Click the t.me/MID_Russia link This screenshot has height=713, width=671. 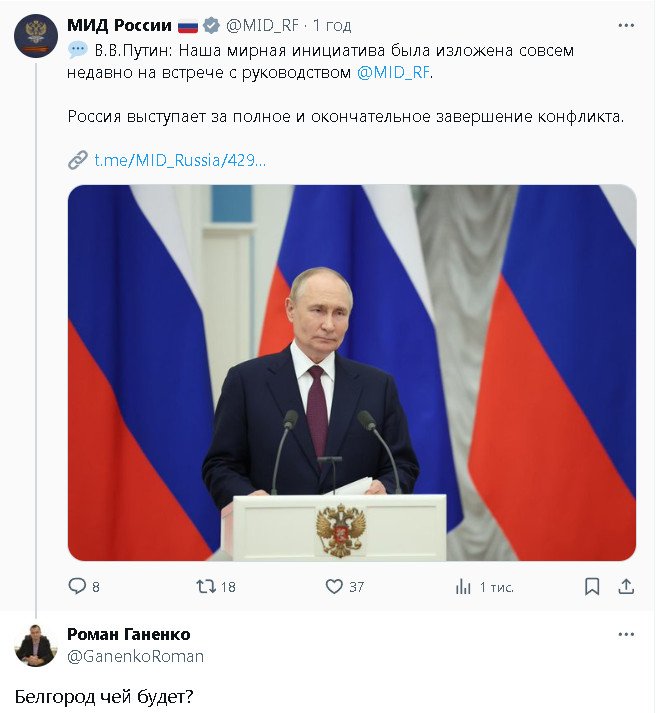[180, 160]
